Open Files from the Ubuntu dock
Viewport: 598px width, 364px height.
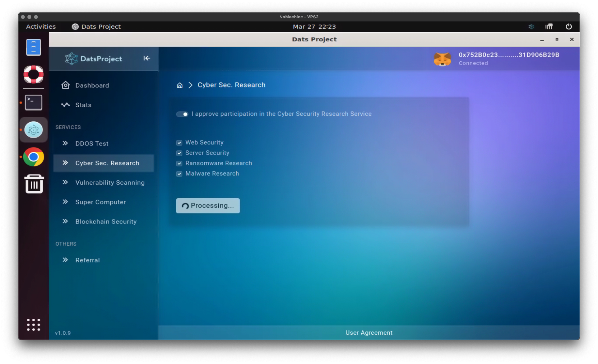pos(33,47)
